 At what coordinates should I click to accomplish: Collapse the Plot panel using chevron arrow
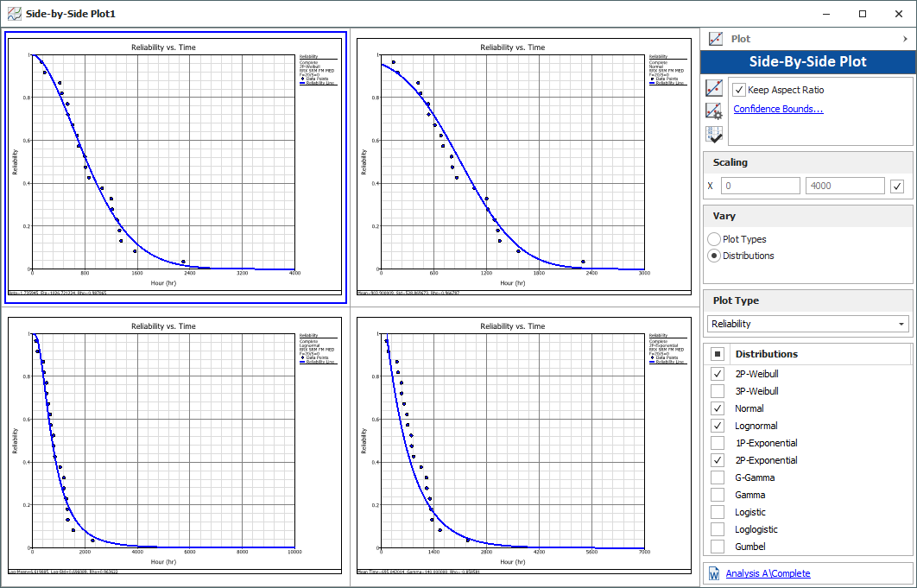click(x=905, y=39)
